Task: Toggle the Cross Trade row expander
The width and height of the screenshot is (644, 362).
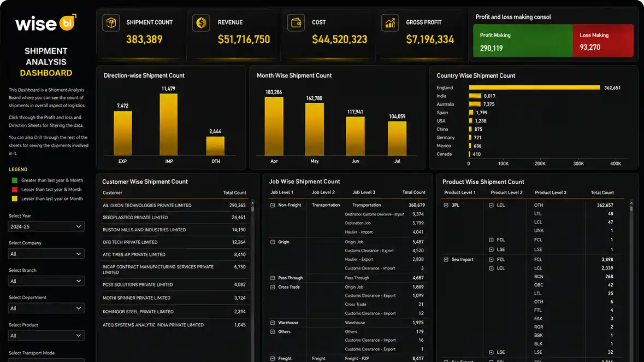Action: tap(273, 287)
